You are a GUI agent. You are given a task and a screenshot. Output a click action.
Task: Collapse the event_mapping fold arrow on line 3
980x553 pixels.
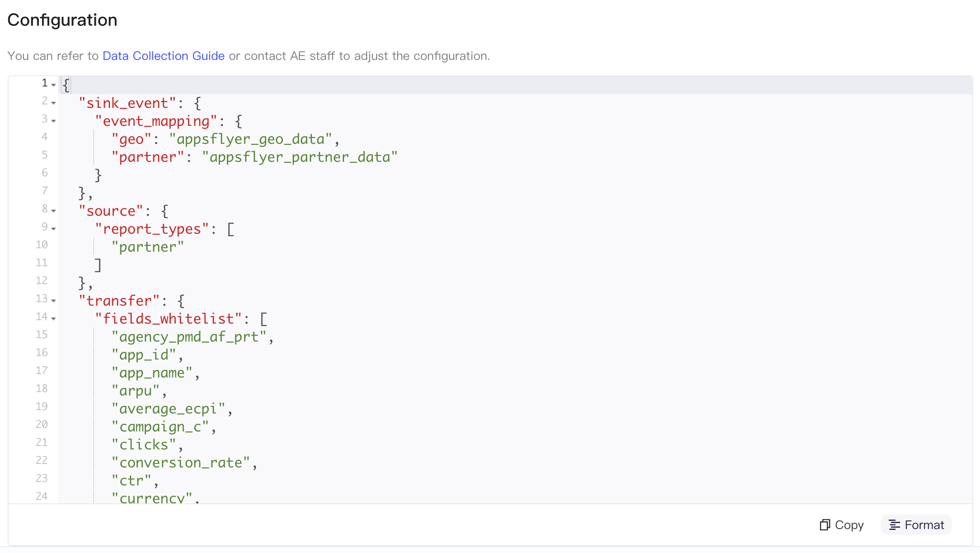point(53,121)
